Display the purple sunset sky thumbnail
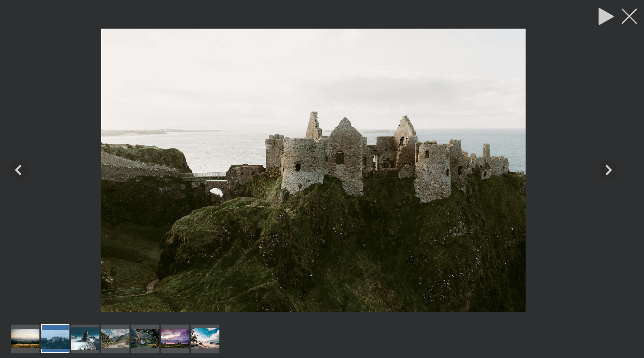Viewport: 644px width, 358px height. pyautogui.click(x=175, y=339)
